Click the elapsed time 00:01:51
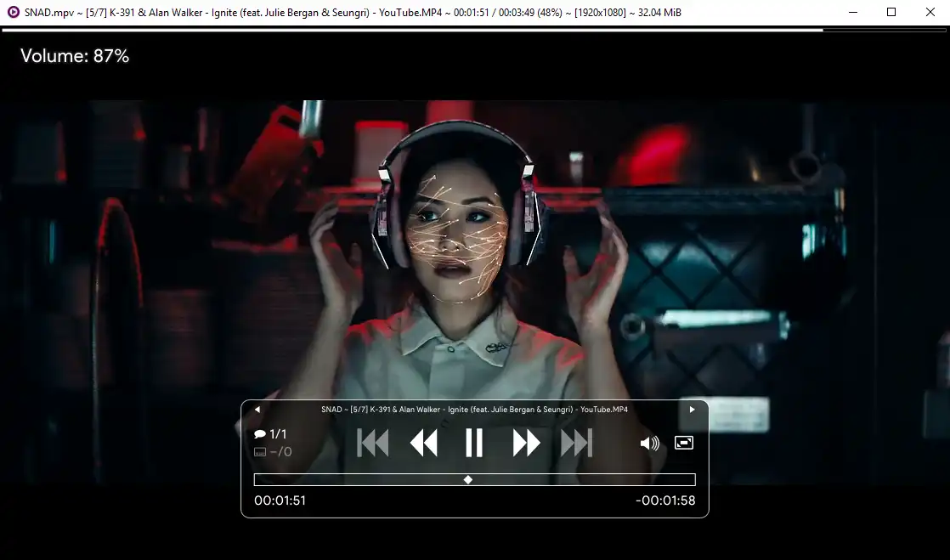950x560 pixels. click(280, 501)
